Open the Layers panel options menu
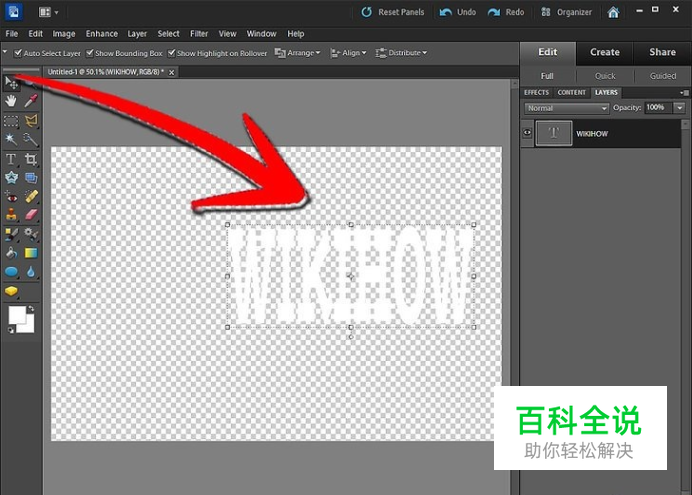 tap(684, 93)
